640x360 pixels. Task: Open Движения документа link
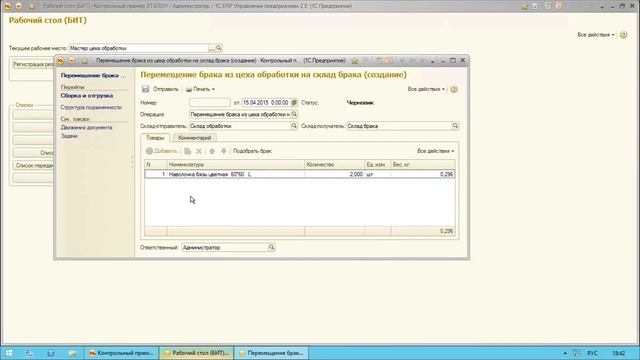[x=86, y=127]
